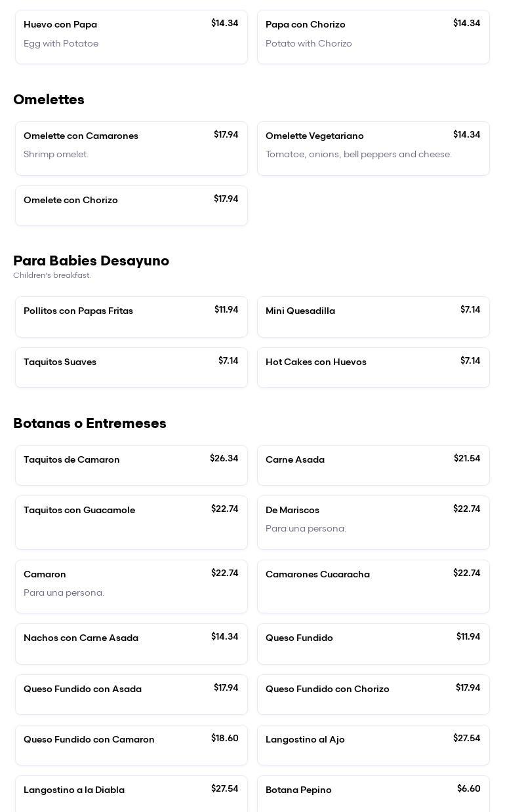This screenshot has height=812, width=505.
Task: Choose Camarones Cucaracha for $22.74
Action: 373,587
